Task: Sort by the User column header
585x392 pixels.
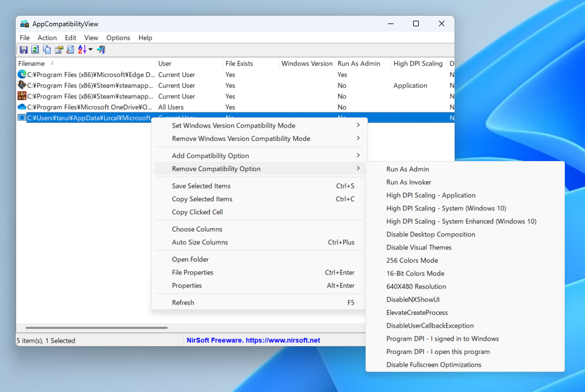Action: click(189, 63)
